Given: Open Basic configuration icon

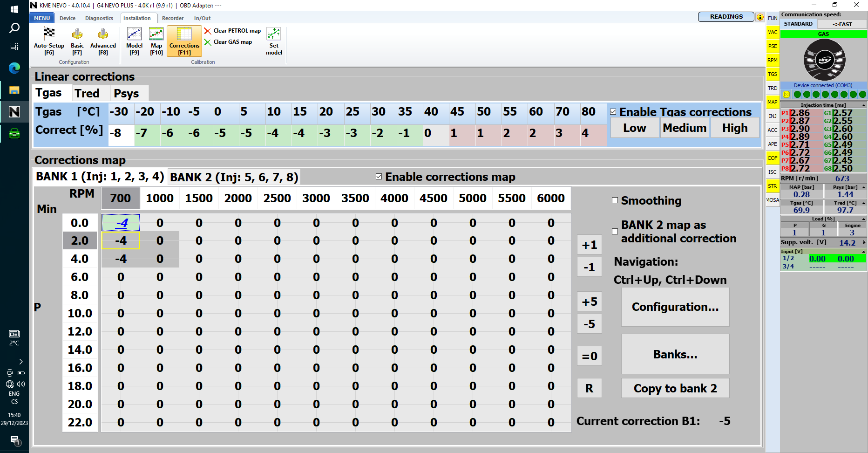Looking at the screenshot, I should (77, 34).
